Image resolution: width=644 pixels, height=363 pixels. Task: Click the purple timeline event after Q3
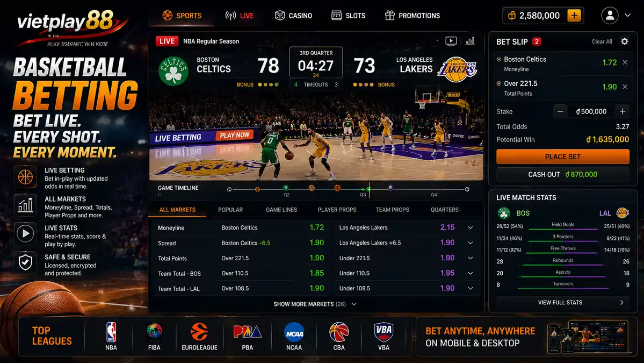click(x=390, y=188)
